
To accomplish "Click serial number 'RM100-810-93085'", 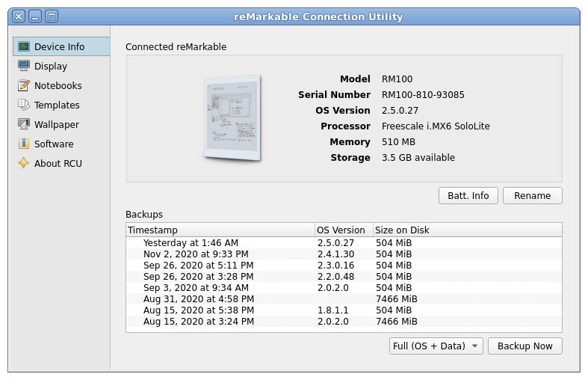I will 423,94.
